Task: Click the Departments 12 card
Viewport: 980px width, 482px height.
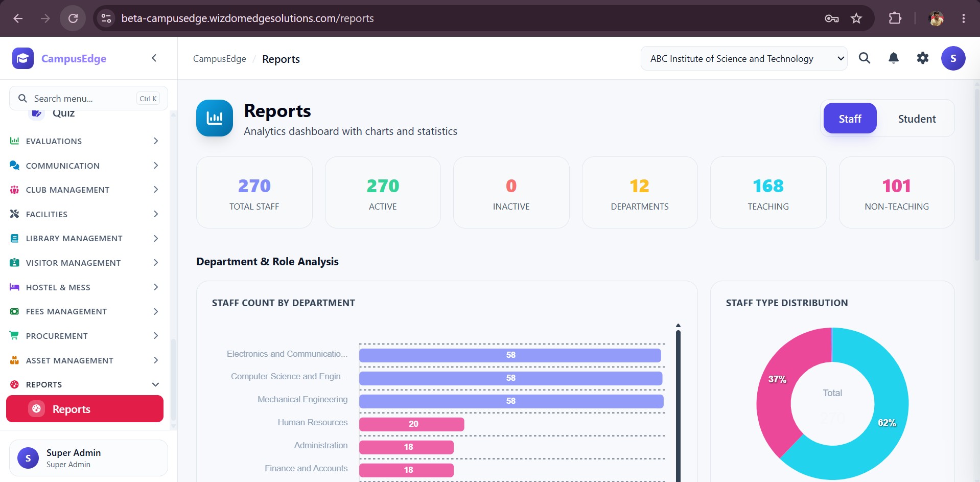Action: coord(640,192)
